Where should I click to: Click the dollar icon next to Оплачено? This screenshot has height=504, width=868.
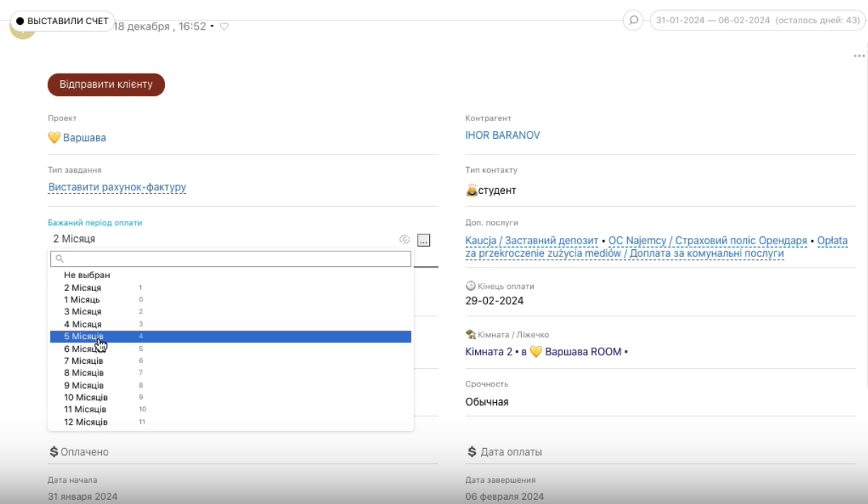(x=54, y=452)
